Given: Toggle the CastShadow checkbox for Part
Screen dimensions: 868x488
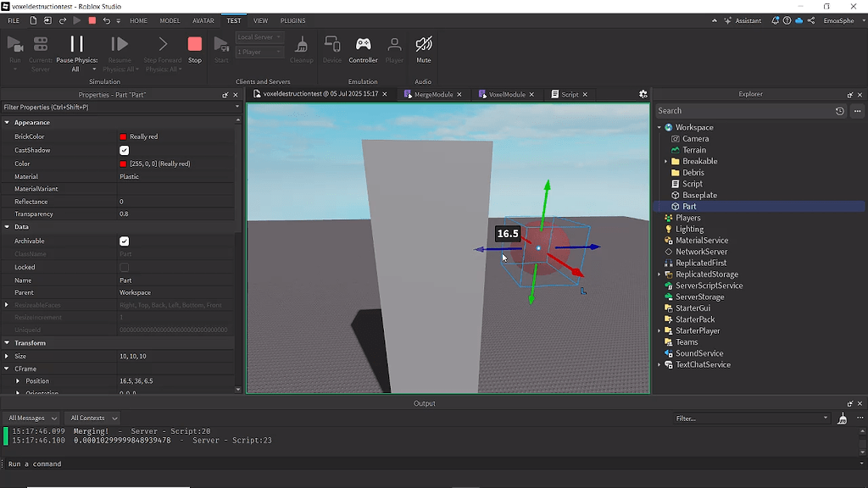Looking at the screenshot, I should click(124, 150).
